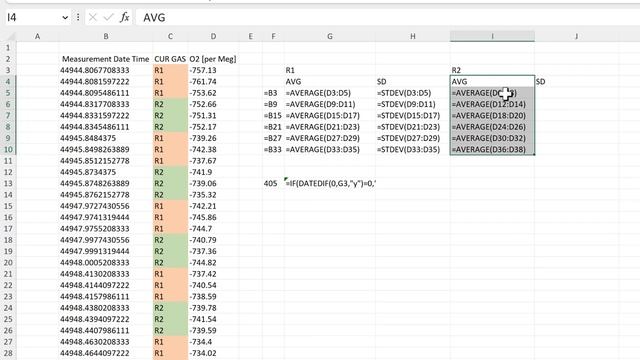The width and height of the screenshot is (640, 360).
Task: Confirm entry with the checkmark icon
Action: point(108,17)
